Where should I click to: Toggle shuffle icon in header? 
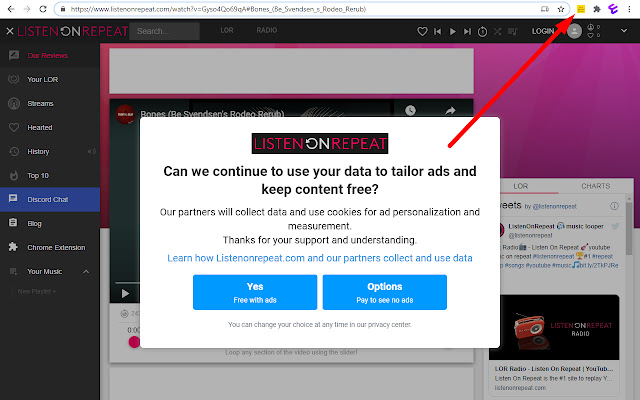tap(497, 31)
